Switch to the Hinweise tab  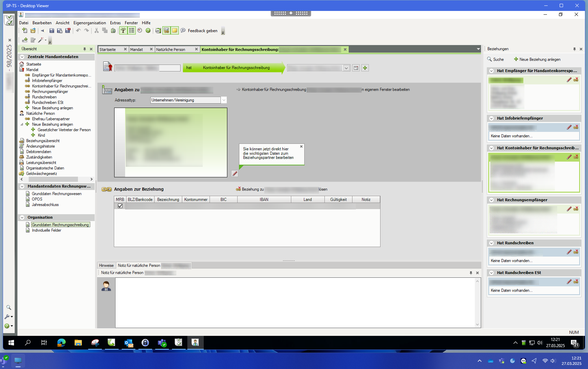pos(106,265)
